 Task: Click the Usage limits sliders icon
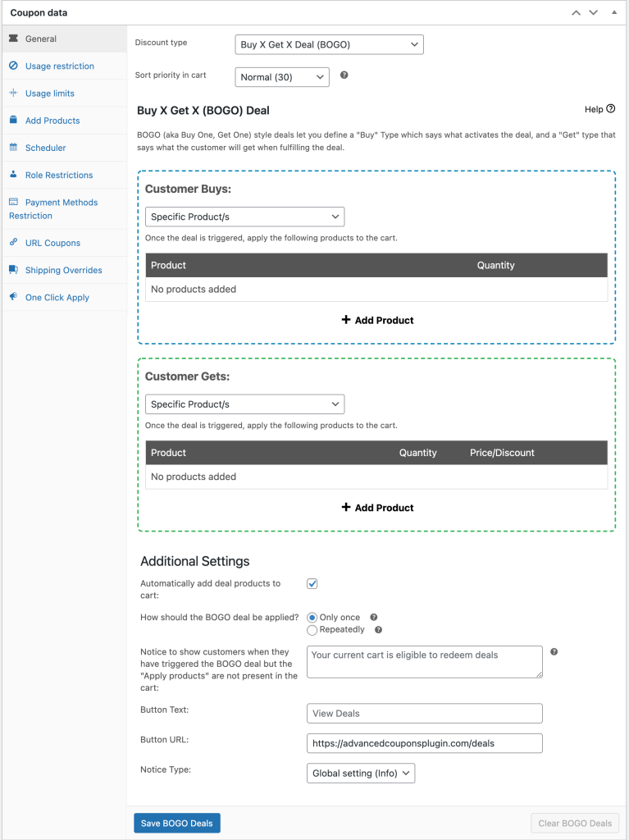click(15, 93)
